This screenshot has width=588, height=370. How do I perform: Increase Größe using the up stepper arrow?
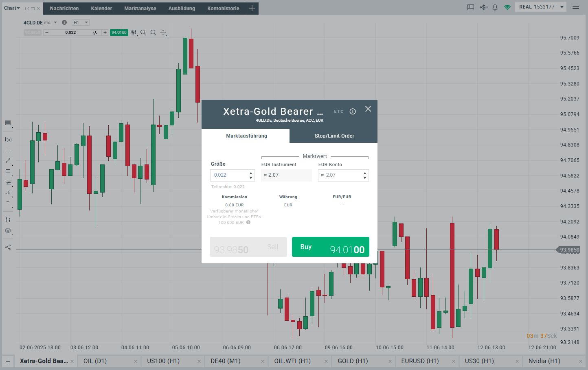251,173
